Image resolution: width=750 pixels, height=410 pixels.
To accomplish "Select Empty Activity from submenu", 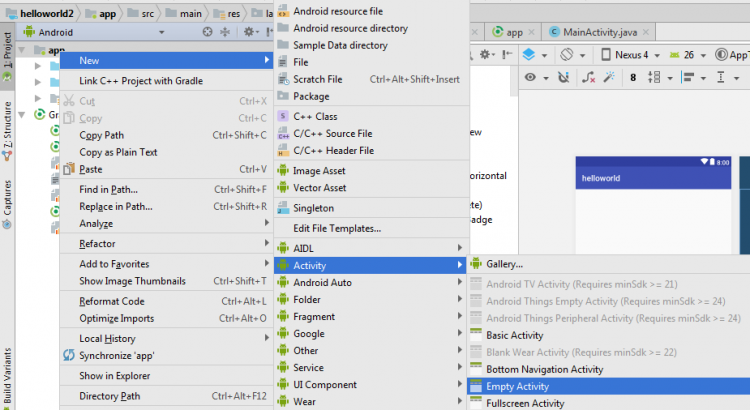I will [x=517, y=386].
